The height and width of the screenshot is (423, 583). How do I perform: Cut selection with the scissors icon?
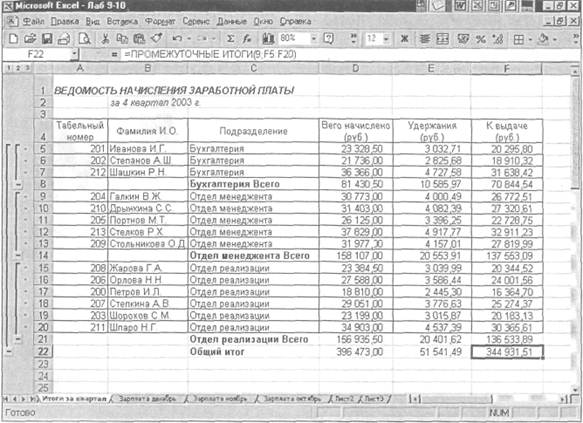pyautogui.click(x=106, y=39)
